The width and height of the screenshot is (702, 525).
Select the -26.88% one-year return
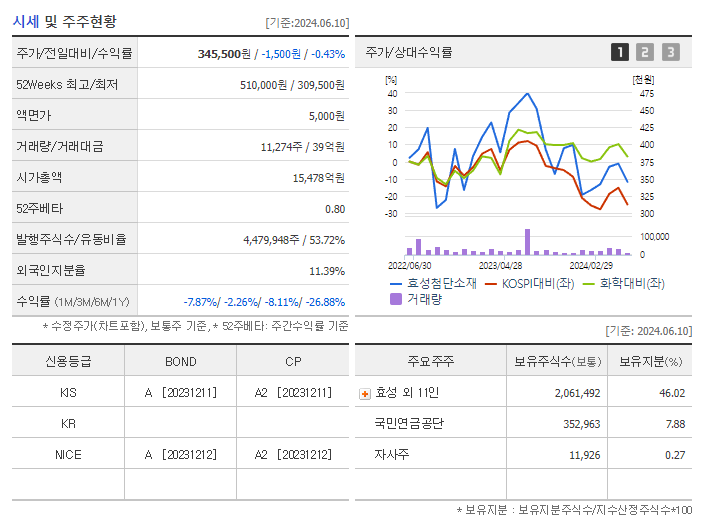click(x=325, y=303)
